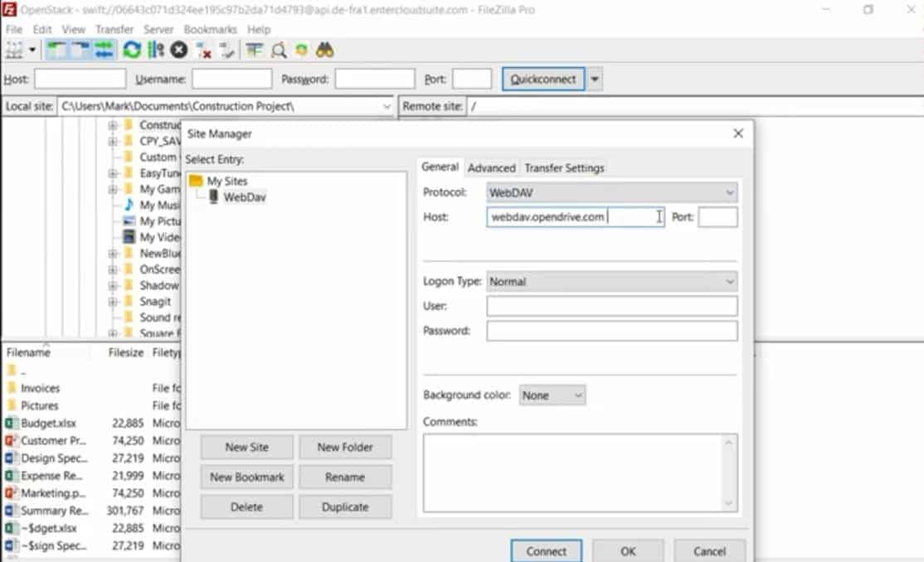The image size is (924, 562).
Task: Open the Local site path dropdown
Action: coord(387,106)
